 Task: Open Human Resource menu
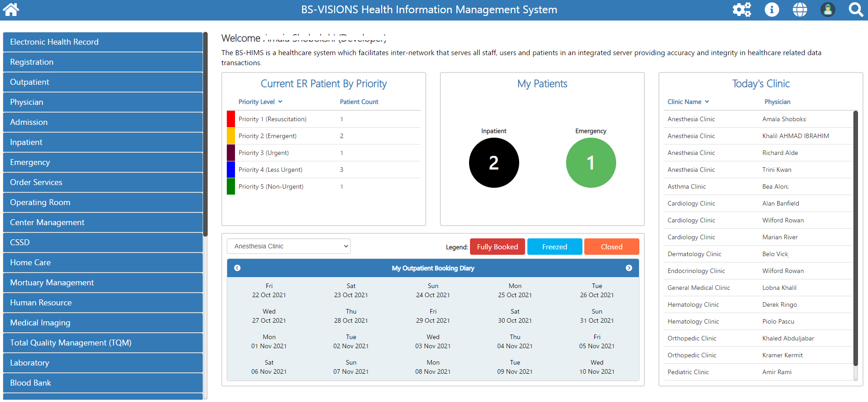pos(103,303)
